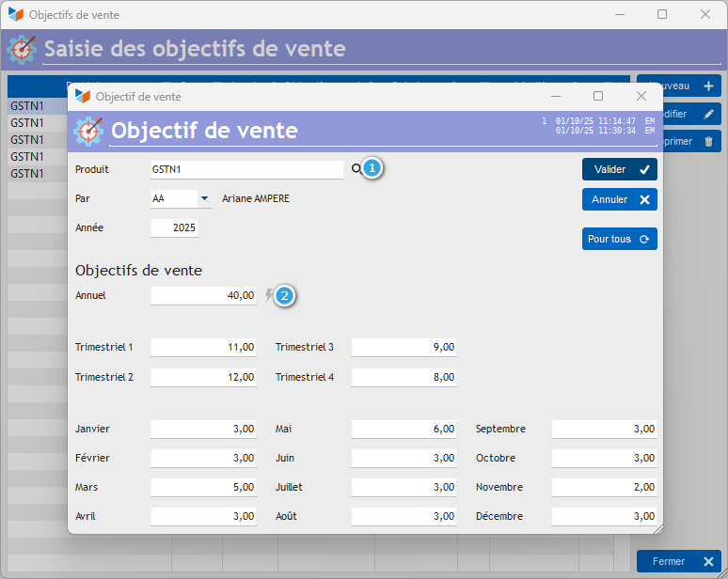The width and height of the screenshot is (728, 579).
Task: Click the Modifier pencil icon
Action: (x=708, y=114)
